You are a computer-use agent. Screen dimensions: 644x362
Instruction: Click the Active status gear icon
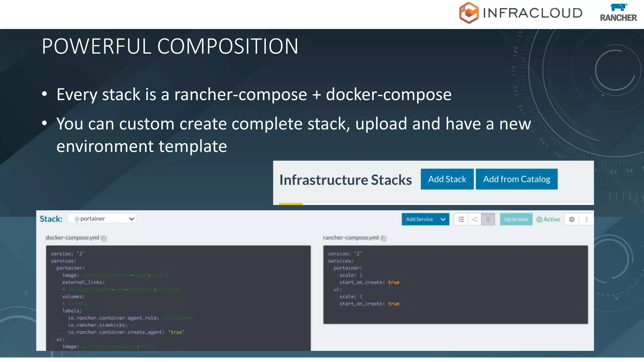tap(539, 220)
